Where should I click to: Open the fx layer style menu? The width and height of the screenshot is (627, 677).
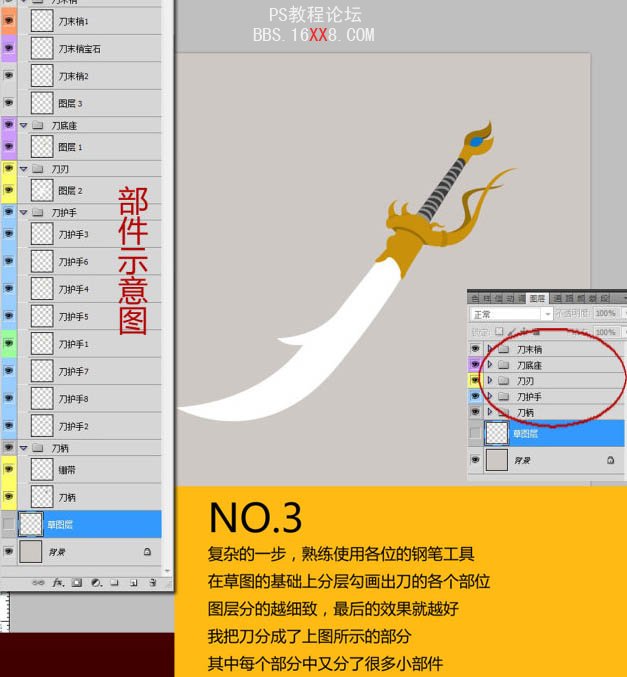[x=58, y=583]
